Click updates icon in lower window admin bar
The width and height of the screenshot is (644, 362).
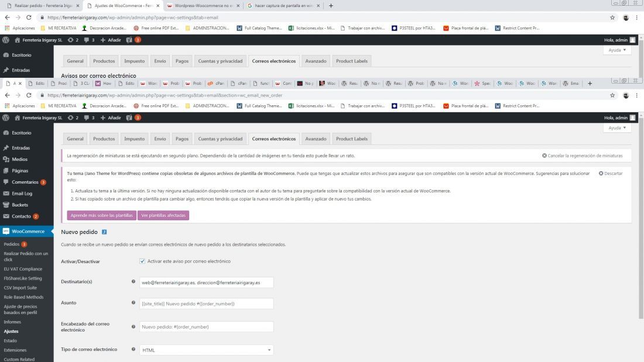pos(73,118)
